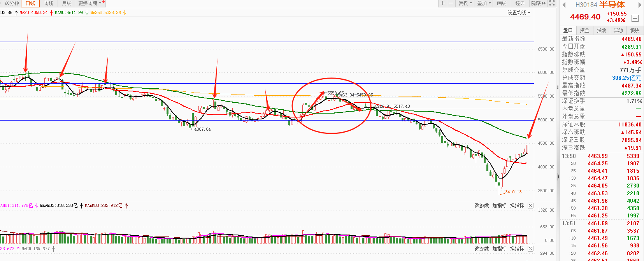Select the 资金 tab in side panel
The image size is (644, 261).
(584, 30)
